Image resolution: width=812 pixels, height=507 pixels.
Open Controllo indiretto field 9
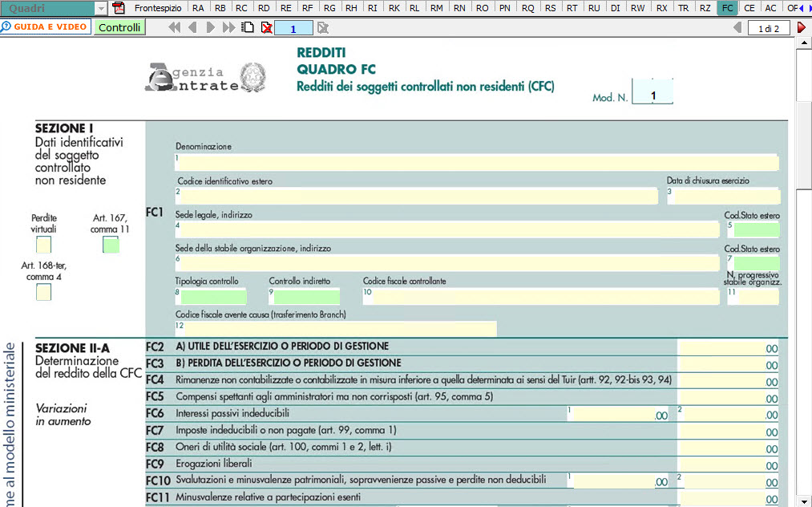(306, 297)
